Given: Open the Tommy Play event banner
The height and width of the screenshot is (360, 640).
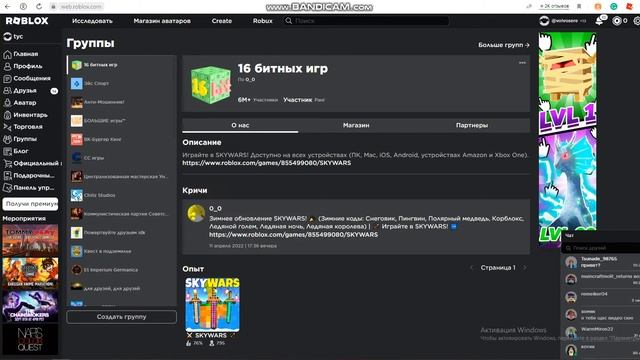Looking at the screenshot, I should coord(30,240).
